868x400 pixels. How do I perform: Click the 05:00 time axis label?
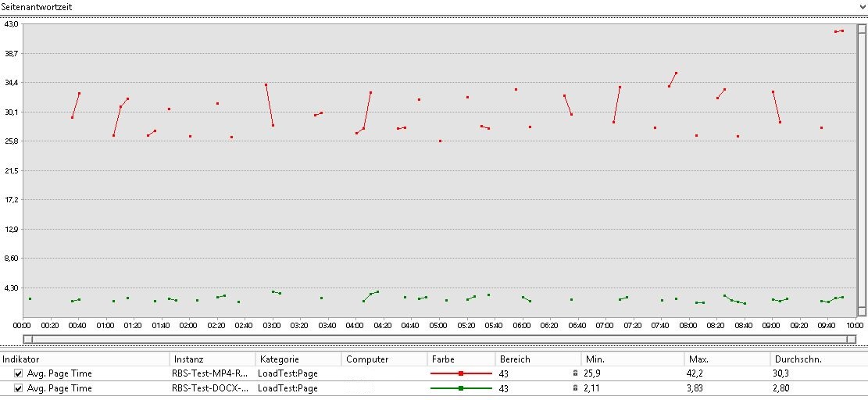tap(439, 325)
